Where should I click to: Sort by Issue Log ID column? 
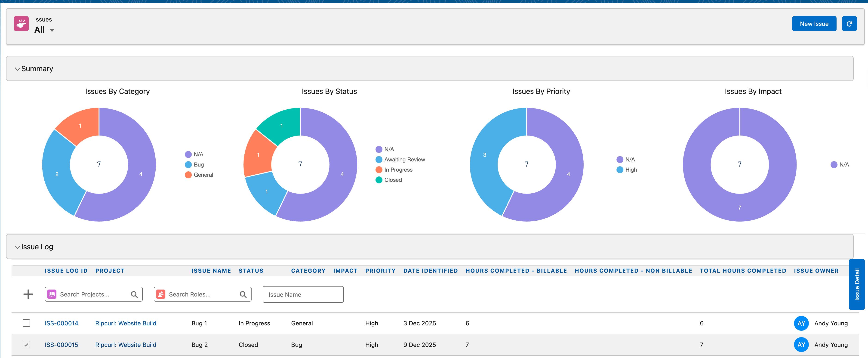66,271
